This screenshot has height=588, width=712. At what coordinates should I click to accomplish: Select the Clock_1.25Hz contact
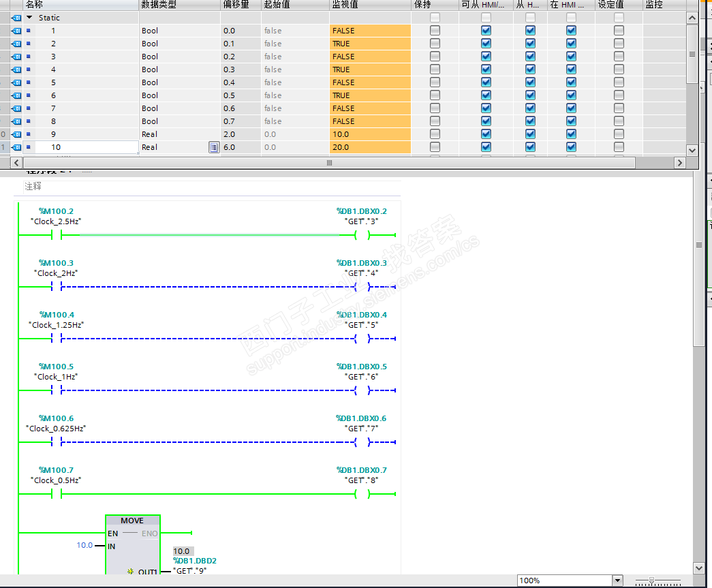pos(57,338)
